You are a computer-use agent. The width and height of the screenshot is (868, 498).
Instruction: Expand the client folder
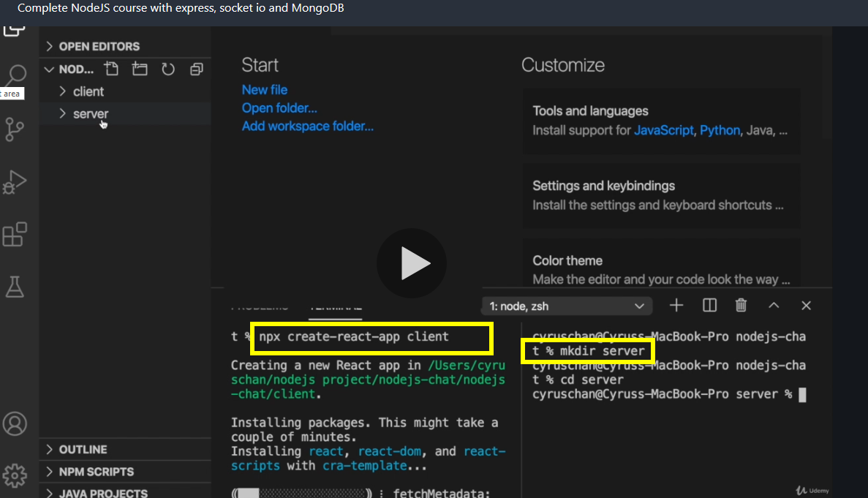coord(125,91)
